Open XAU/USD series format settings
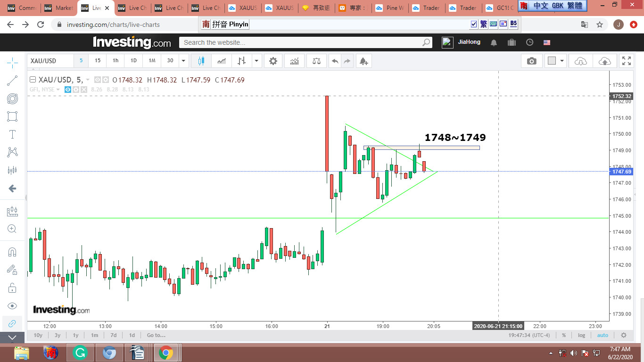The height and width of the screenshot is (362, 644). pyautogui.click(x=106, y=80)
